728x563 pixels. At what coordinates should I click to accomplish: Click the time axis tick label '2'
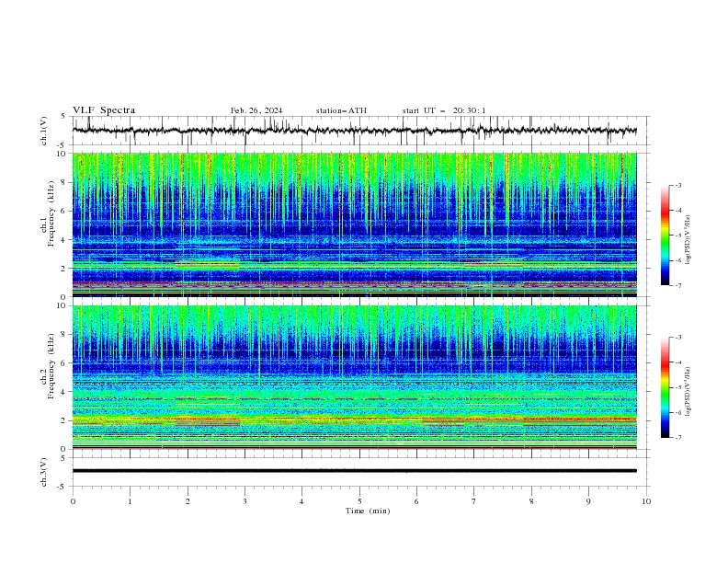point(188,501)
